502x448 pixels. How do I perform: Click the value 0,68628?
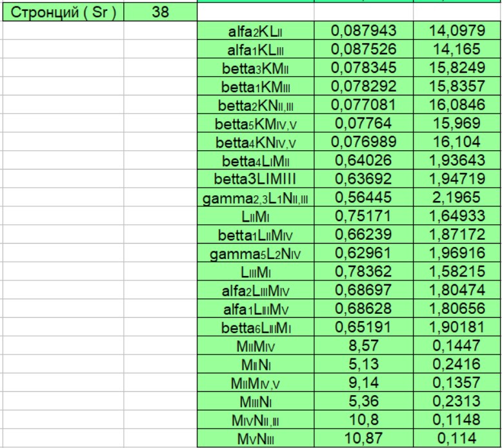(x=363, y=309)
